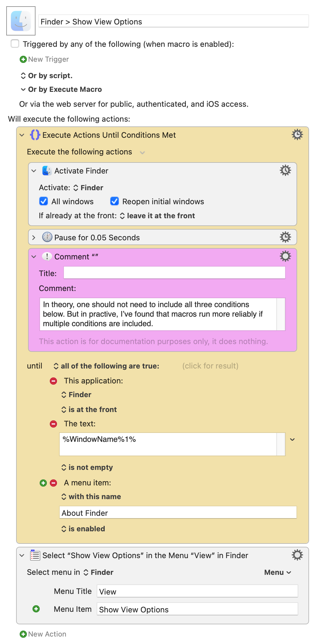Toggle the 'Triggered by any of the following' checkbox

(15, 44)
